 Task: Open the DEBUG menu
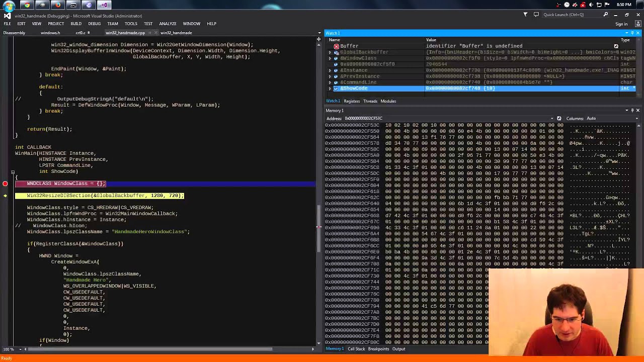click(x=95, y=24)
